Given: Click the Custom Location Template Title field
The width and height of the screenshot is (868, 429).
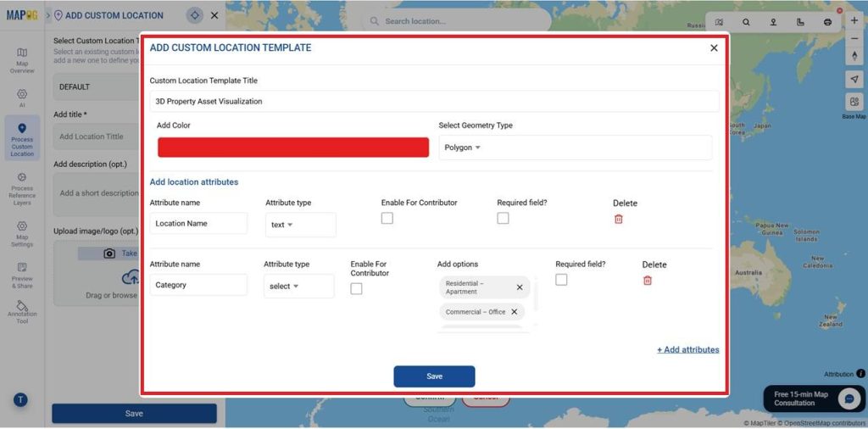Looking at the screenshot, I should (435, 101).
